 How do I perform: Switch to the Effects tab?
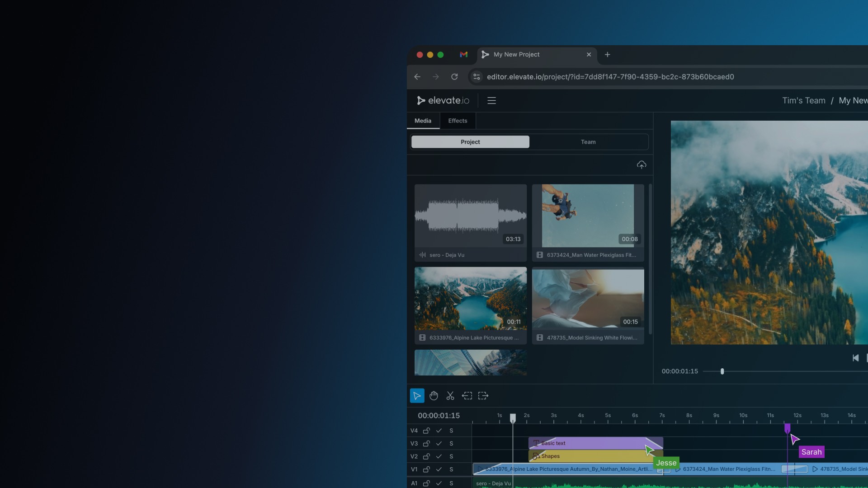click(458, 121)
